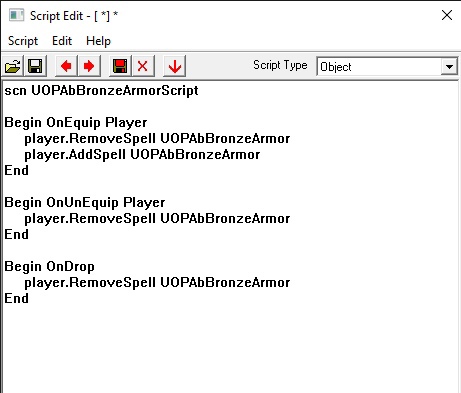
Task: Go to previous script with left arrow
Action: coord(66,66)
